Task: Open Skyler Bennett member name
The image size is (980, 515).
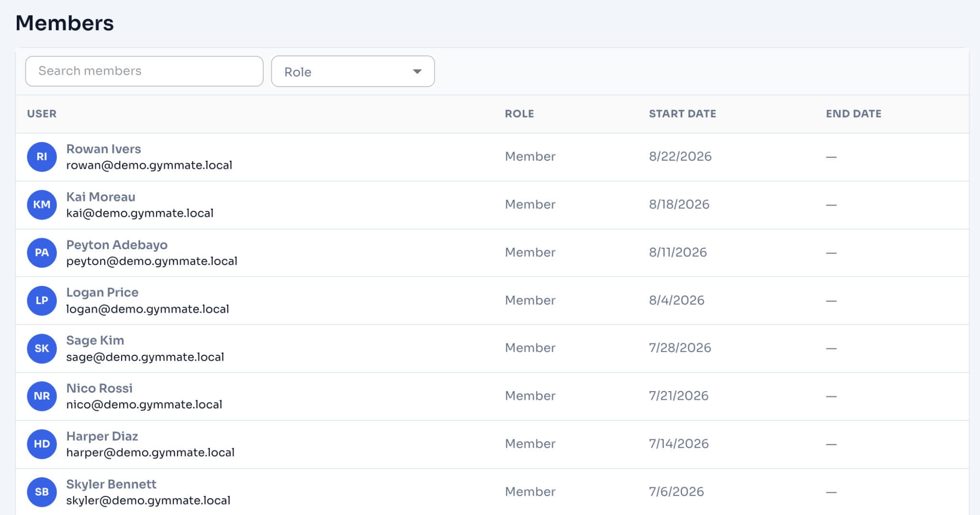Action: [x=111, y=484]
